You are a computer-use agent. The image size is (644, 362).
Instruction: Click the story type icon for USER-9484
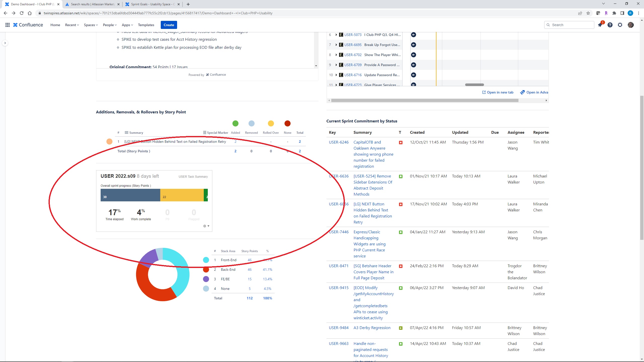tap(401, 328)
